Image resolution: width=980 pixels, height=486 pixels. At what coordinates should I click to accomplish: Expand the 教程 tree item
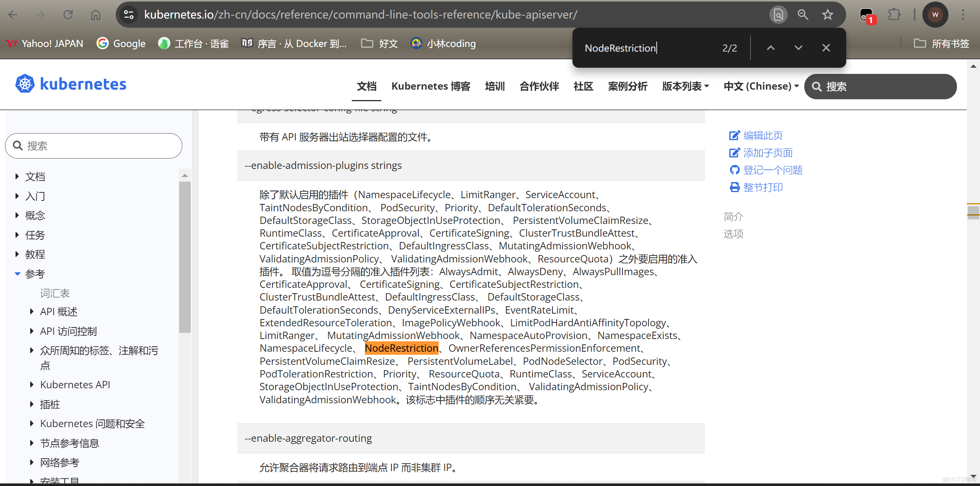[x=17, y=254]
